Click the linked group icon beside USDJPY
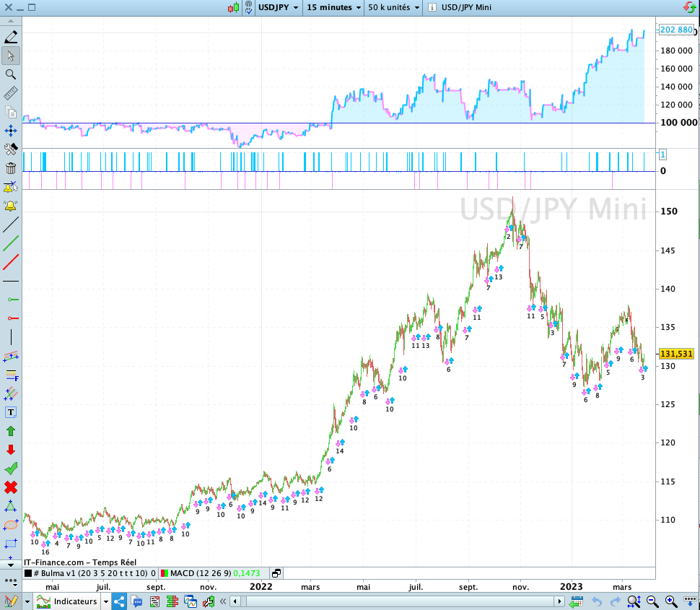Image resolution: width=700 pixels, height=610 pixels. pos(249,8)
